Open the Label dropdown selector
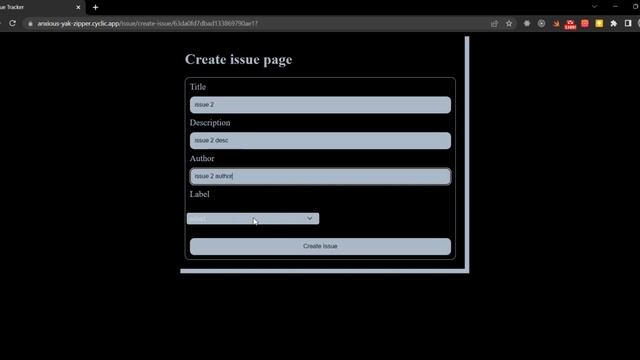 click(253, 219)
